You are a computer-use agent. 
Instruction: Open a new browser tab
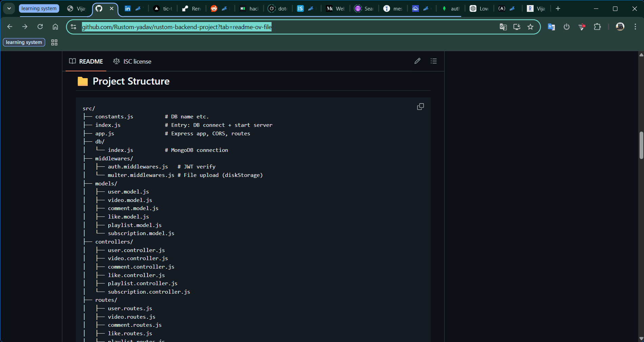coord(558,8)
